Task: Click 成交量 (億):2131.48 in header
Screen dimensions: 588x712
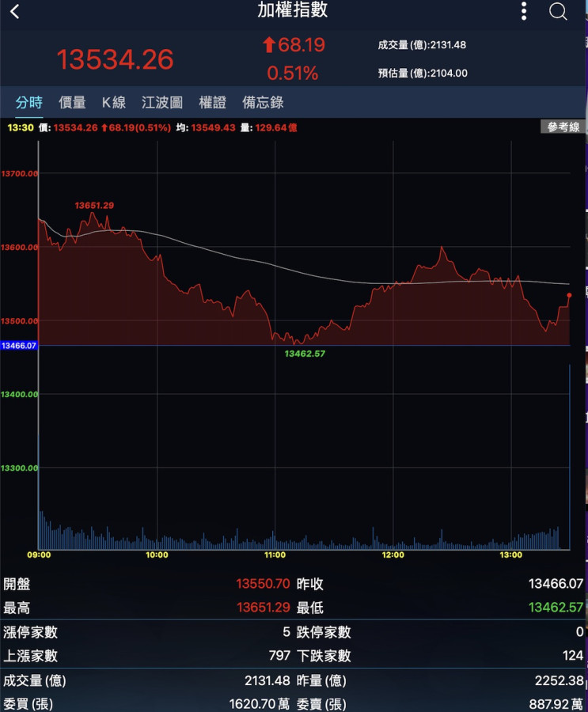Action: pyautogui.click(x=422, y=45)
